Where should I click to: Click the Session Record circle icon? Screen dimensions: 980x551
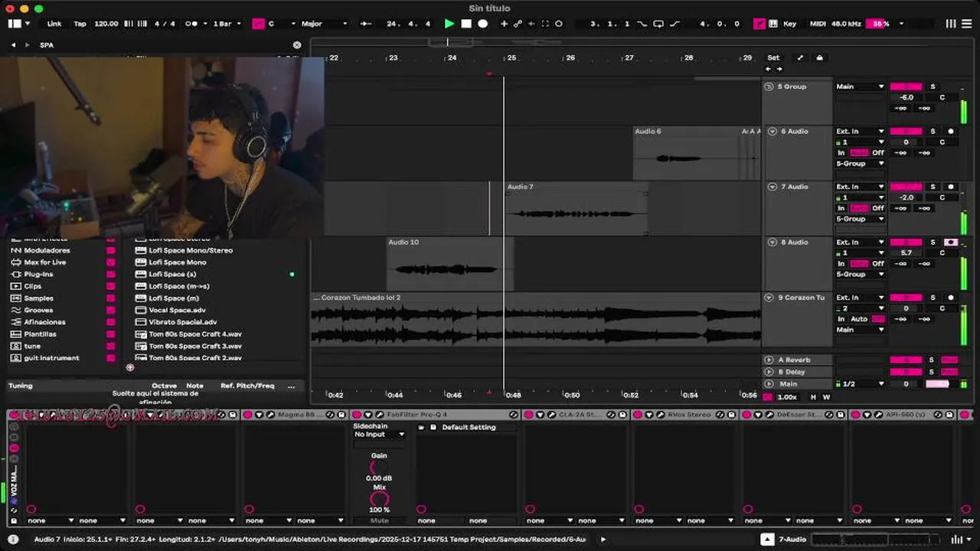pyautogui.click(x=559, y=24)
